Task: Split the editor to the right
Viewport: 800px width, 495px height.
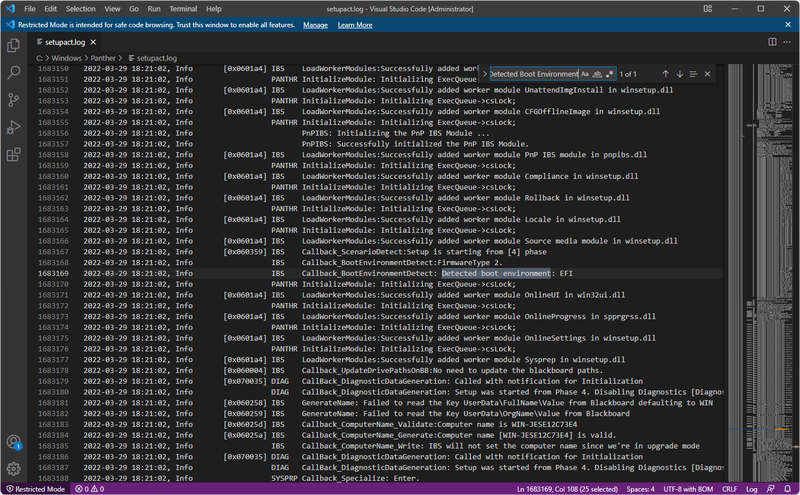Action: [x=772, y=42]
